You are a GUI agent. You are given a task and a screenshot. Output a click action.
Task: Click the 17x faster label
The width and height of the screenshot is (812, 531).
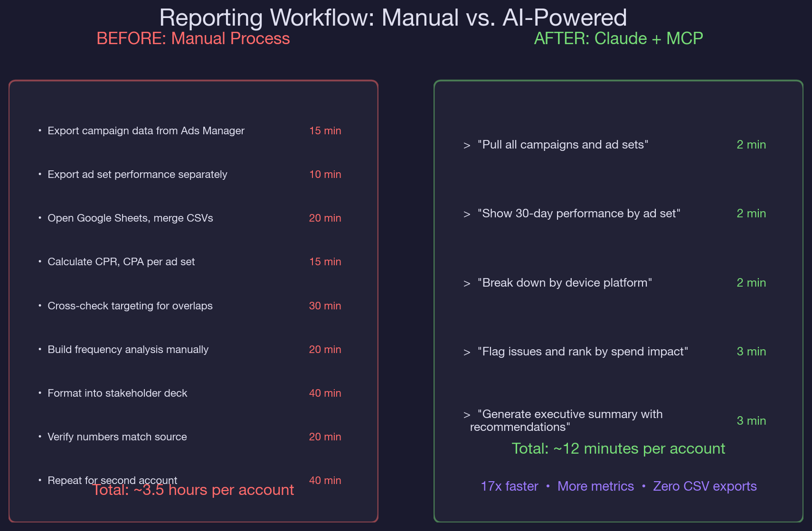[x=509, y=486]
